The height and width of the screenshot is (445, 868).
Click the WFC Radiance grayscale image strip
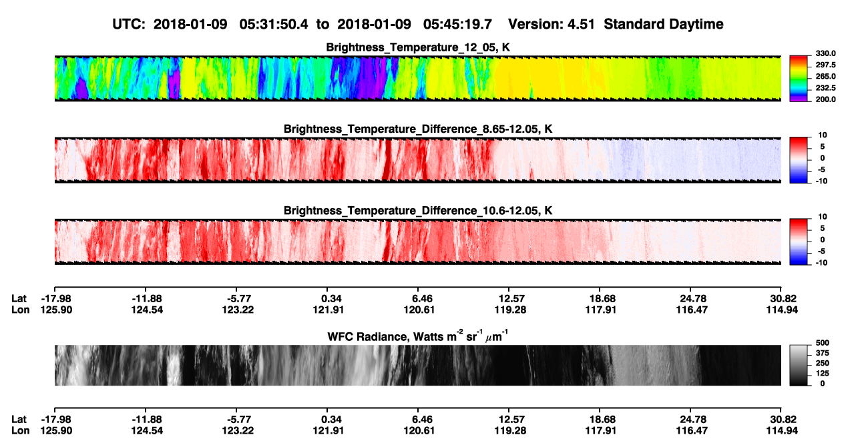[x=418, y=366]
